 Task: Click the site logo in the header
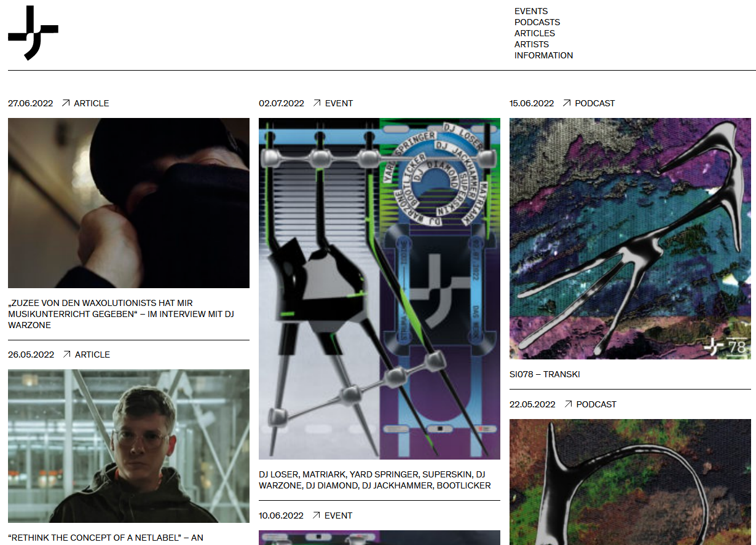(33, 33)
